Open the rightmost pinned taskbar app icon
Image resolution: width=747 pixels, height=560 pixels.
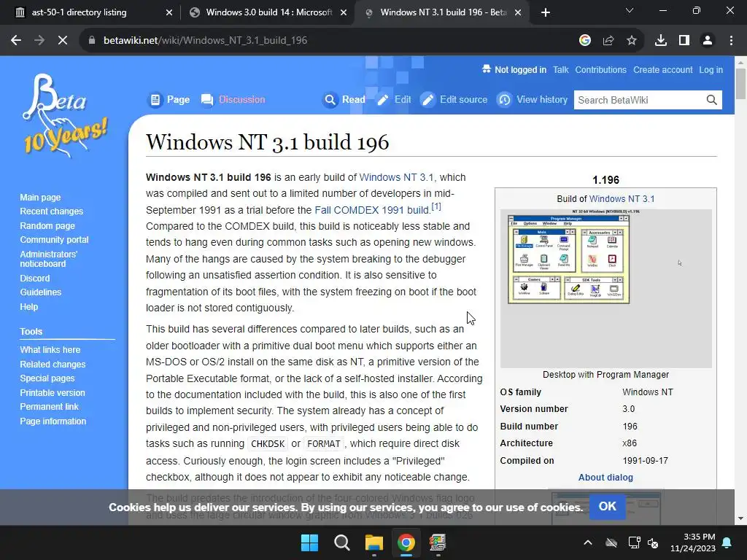(x=438, y=542)
